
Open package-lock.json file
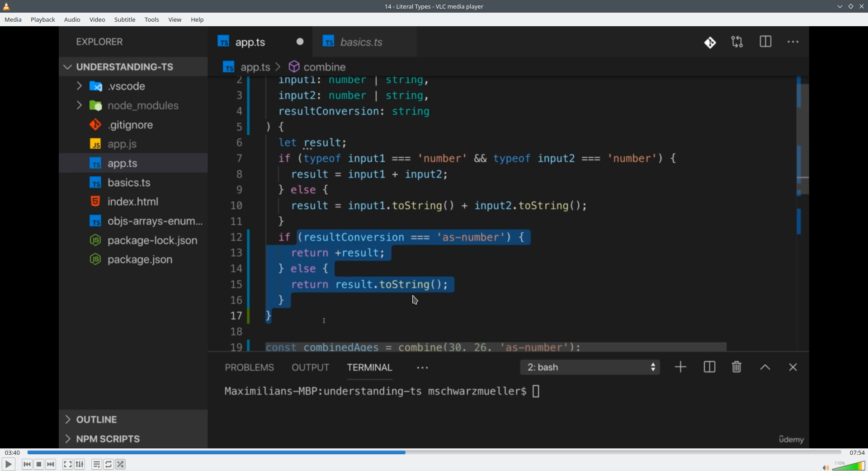[x=133, y=240]
